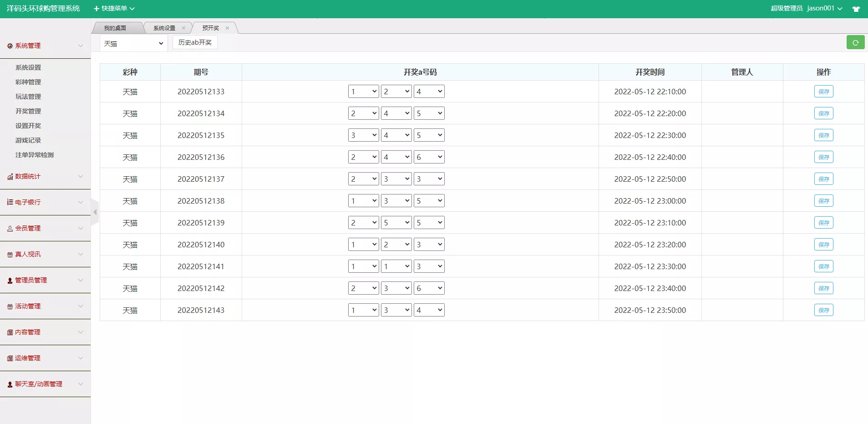Viewport: 868px width, 424px height.
Task: Open third number dropdown for period 20220512143
Action: tap(429, 310)
